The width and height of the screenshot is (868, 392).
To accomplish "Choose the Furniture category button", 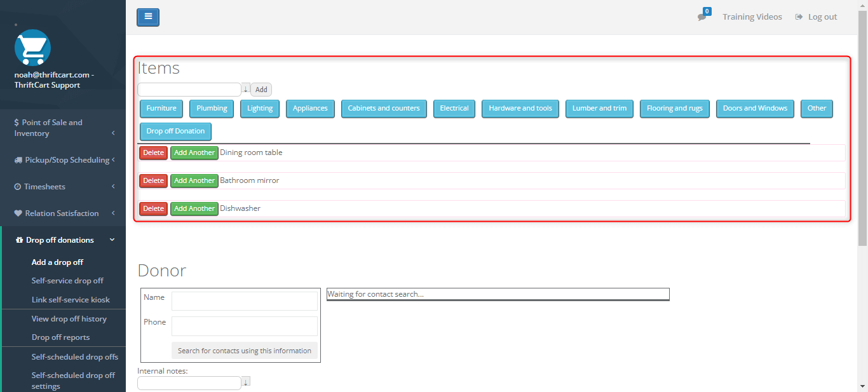I will point(161,109).
